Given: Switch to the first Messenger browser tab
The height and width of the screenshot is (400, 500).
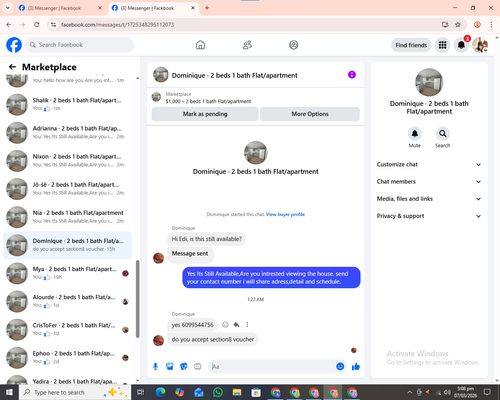Looking at the screenshot, I should coord(60,8).
